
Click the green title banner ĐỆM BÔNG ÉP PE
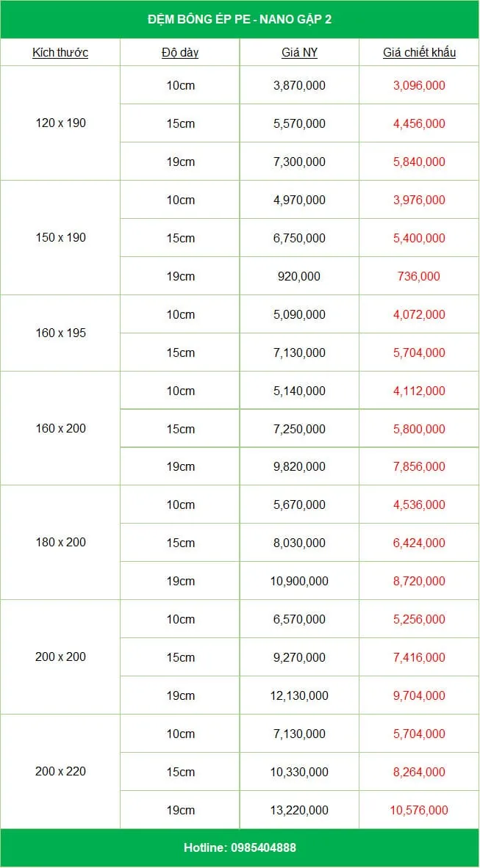pos(240,19)
